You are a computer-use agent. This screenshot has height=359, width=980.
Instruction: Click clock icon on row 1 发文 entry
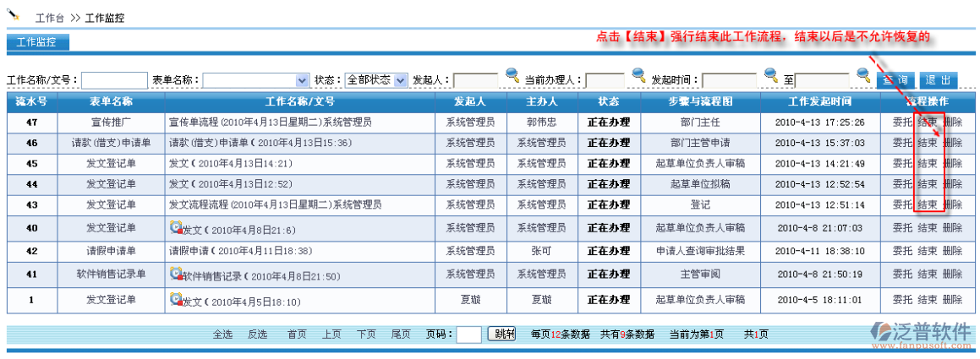click(176, 299)
